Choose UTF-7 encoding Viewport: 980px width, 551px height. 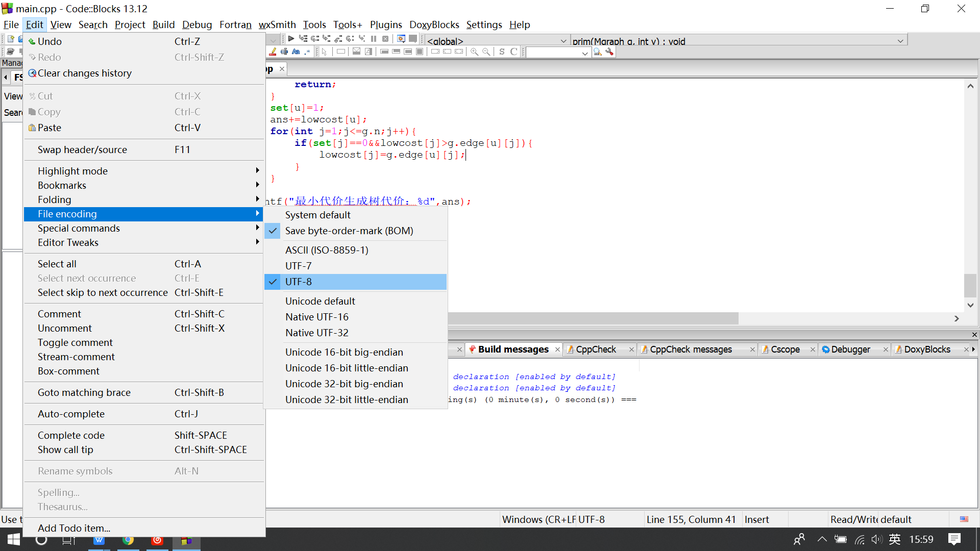pyautogui.click(x=355, y=266)
